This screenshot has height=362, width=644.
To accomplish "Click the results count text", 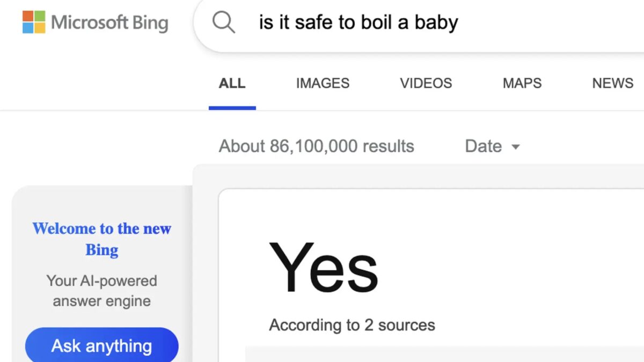I will (316, 146).
